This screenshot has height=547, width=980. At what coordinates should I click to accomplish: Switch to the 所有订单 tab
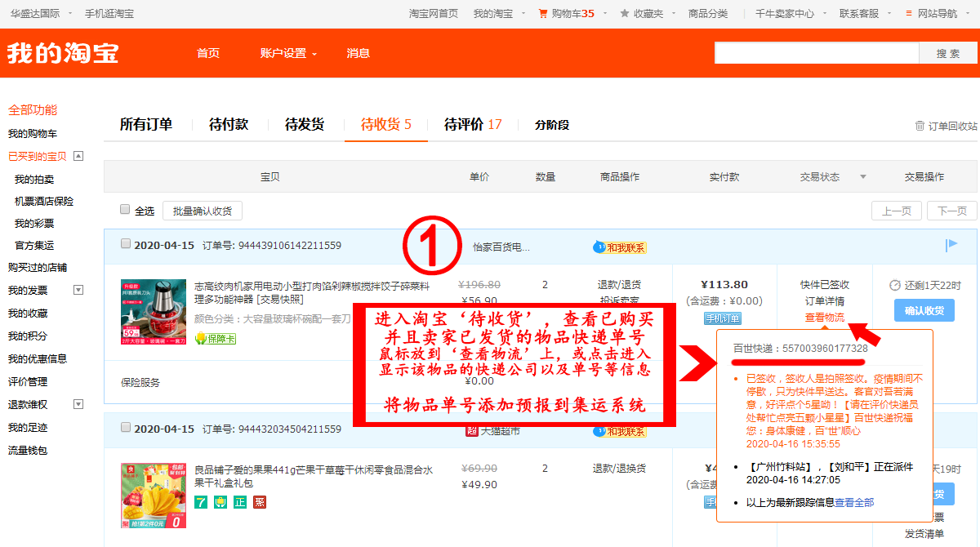point(146,124)
